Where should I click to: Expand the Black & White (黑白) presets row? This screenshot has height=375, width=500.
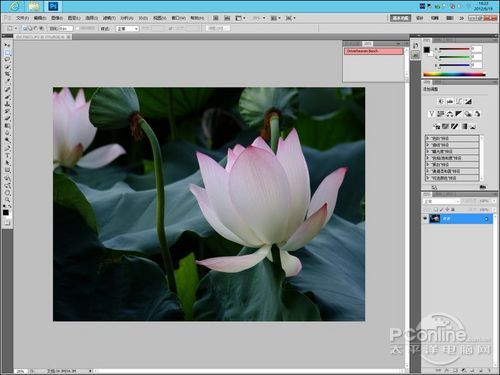428,164
